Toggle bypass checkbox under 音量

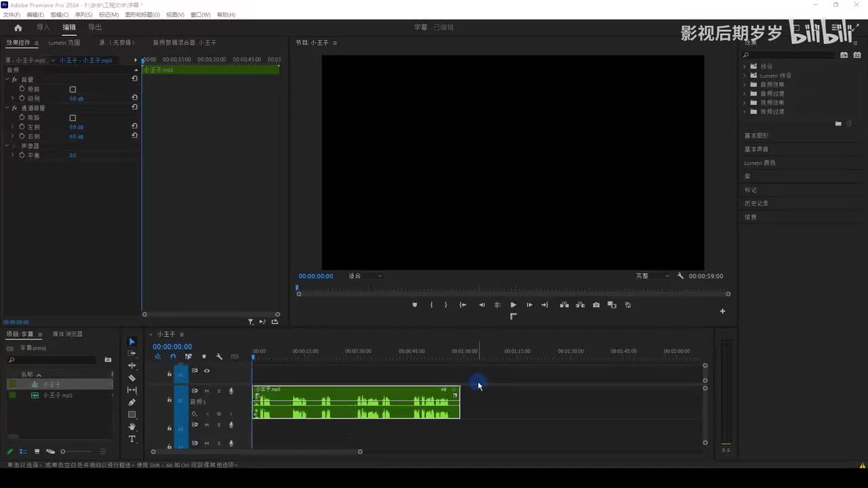click(x=73, y=89)
